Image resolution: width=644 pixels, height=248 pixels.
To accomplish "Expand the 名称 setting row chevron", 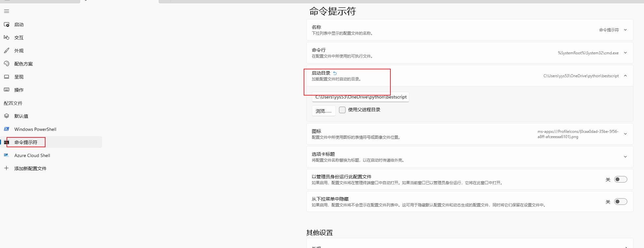I will coord(625,30).
